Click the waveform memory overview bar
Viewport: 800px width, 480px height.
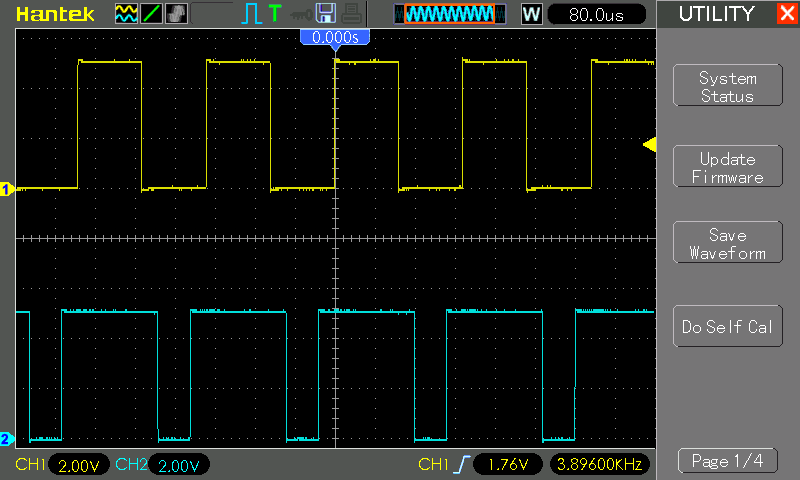tap(446, 14)
